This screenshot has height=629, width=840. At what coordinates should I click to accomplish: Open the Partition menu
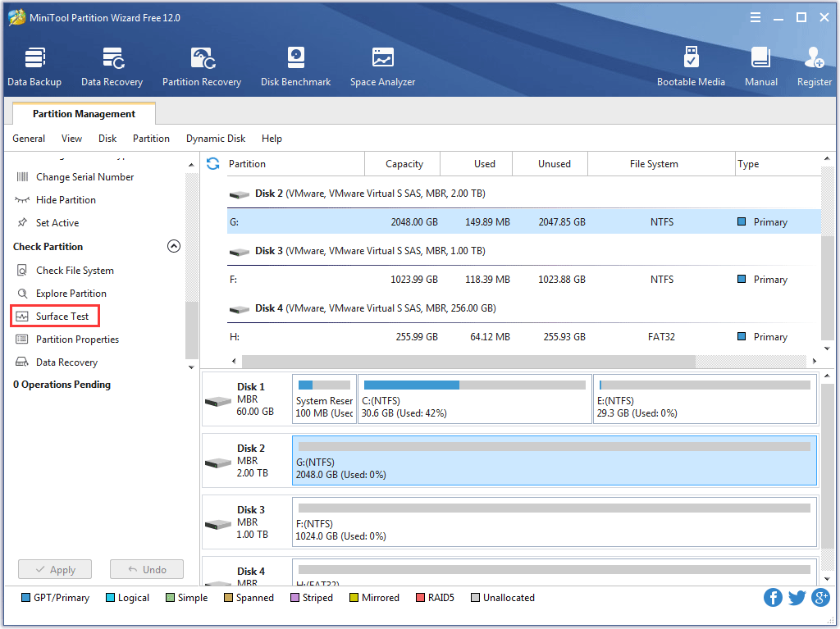click(x=151, y=139)
